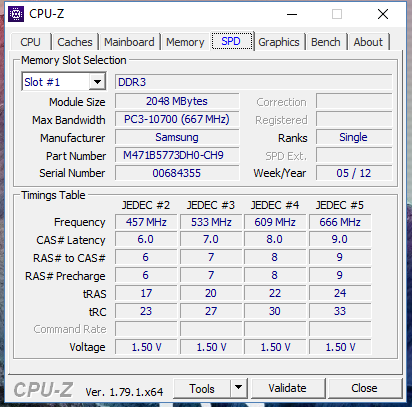Image resolution: width=412 pixels, height=407 pixels.
Task: Select the Module Size value 2048 MBytes
Action: [177, 101]
